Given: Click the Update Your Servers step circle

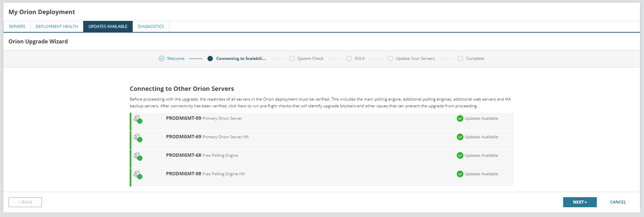Looking at the screenshot, I should point(390,59).
